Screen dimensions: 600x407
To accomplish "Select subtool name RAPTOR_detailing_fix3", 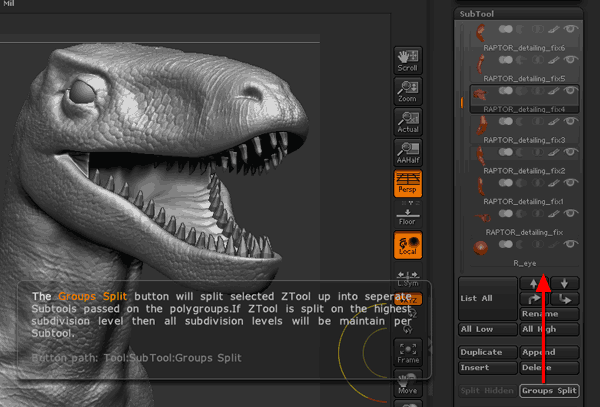I will tap(524, 140).
